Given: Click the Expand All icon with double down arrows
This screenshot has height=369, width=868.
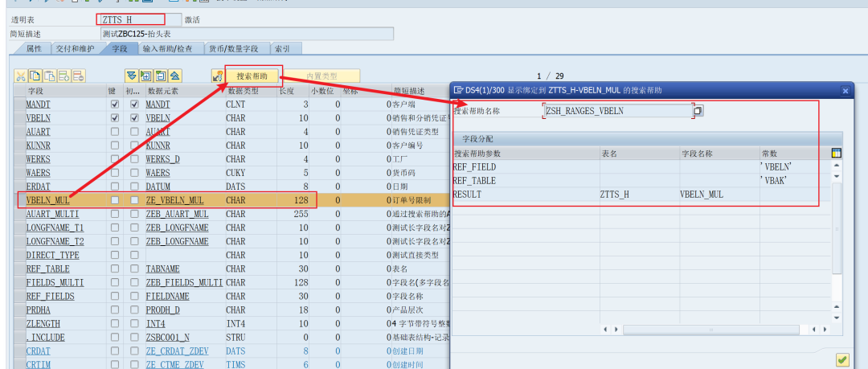Looking at the screenshot, I should point(131,76).
